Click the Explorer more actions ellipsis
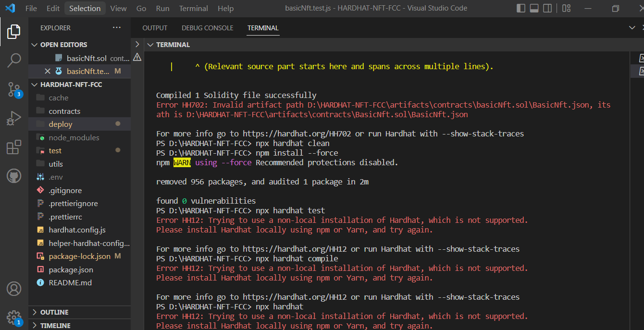Screen dimensions: 644x330 [x=117, y=28]
